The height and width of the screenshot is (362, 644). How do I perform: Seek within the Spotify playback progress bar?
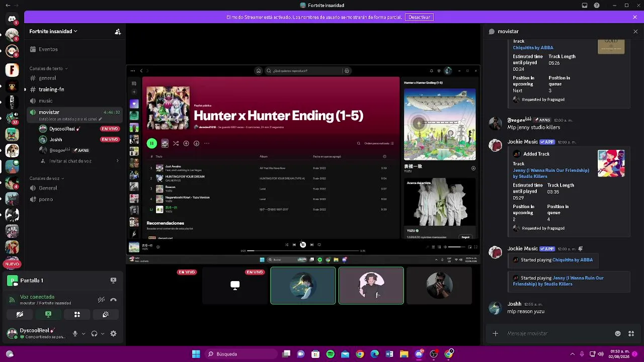pos(303,250)
